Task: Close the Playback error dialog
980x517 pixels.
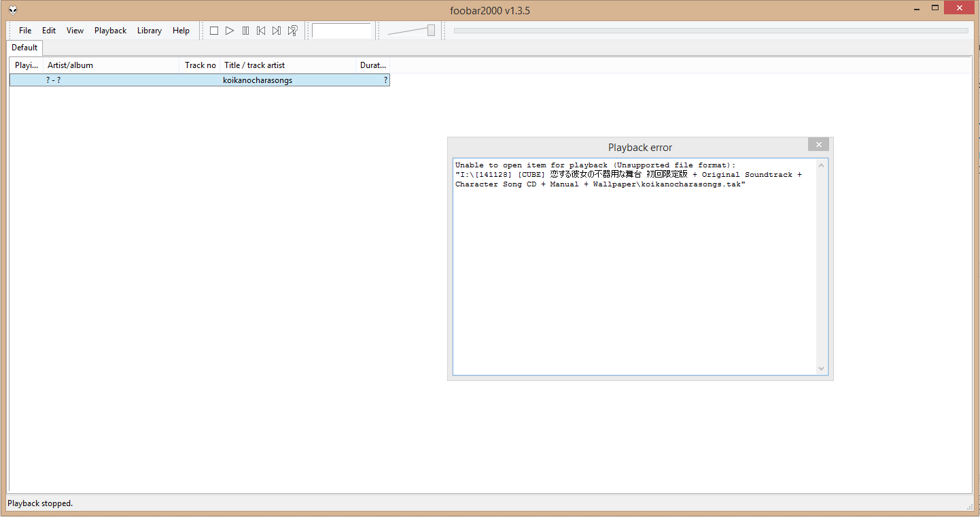Action: tap(818, 144)
